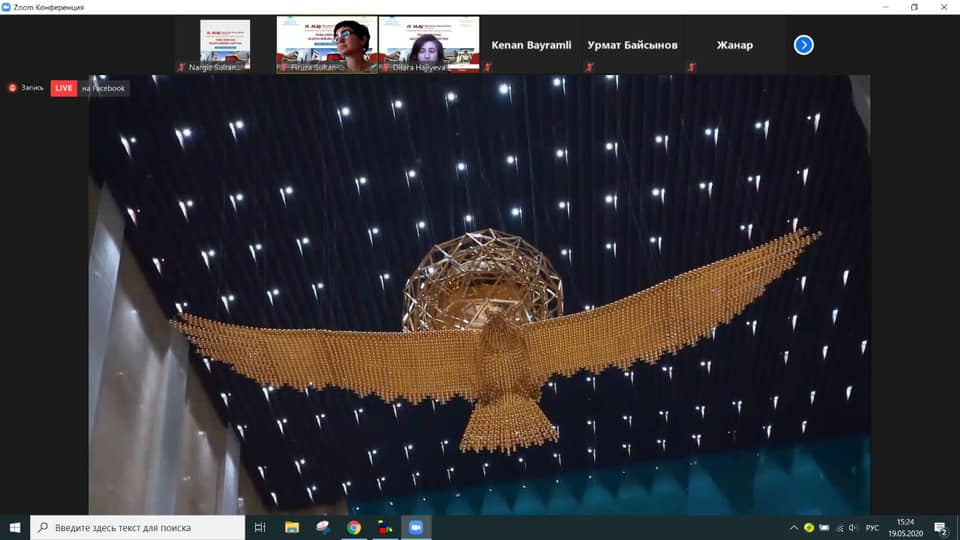Switch the РУС keyboard language indicator

click(x=872, y=527)
